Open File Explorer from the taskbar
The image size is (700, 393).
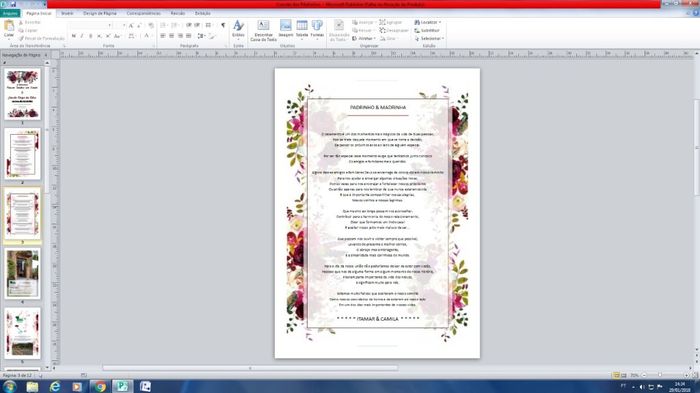(32, 387)
